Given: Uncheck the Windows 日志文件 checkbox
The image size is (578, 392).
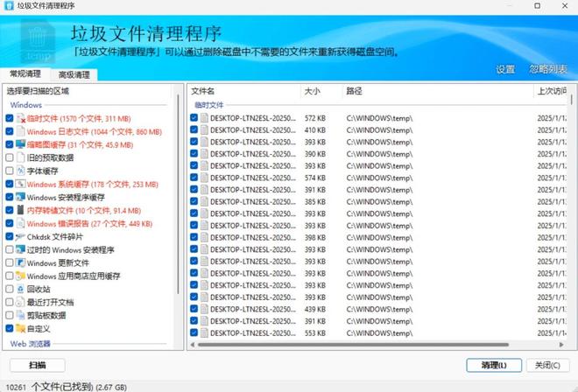Looking at the screenshot, I should pos(10,131).
